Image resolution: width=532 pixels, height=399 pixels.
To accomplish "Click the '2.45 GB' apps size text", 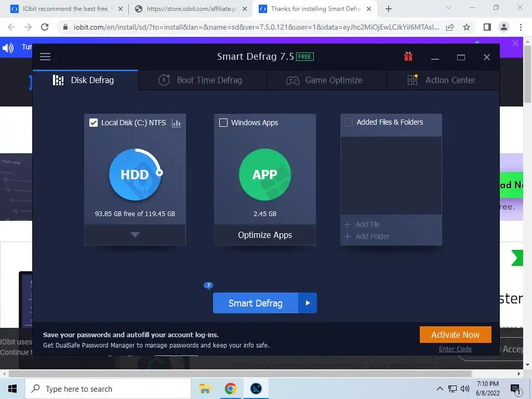I will (x=264, y=214).
